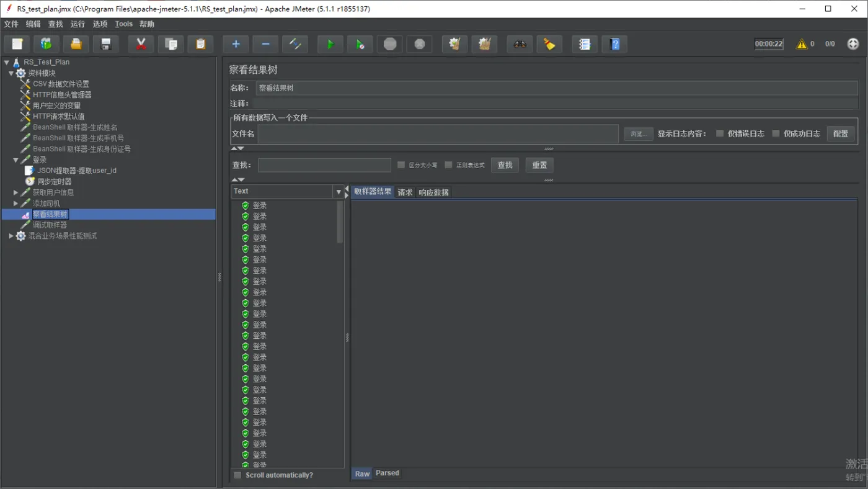
Task: Collapse the 登录 sampler node
Action: tap(16, 160)
